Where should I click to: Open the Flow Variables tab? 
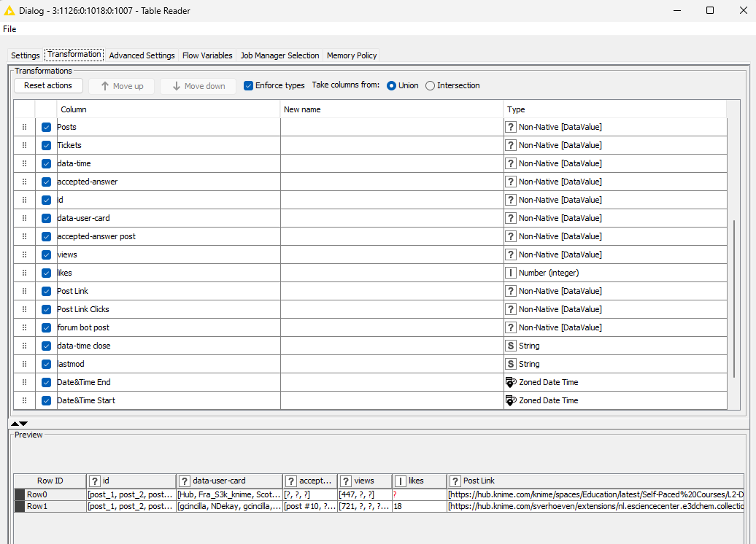tap(207, 55)
